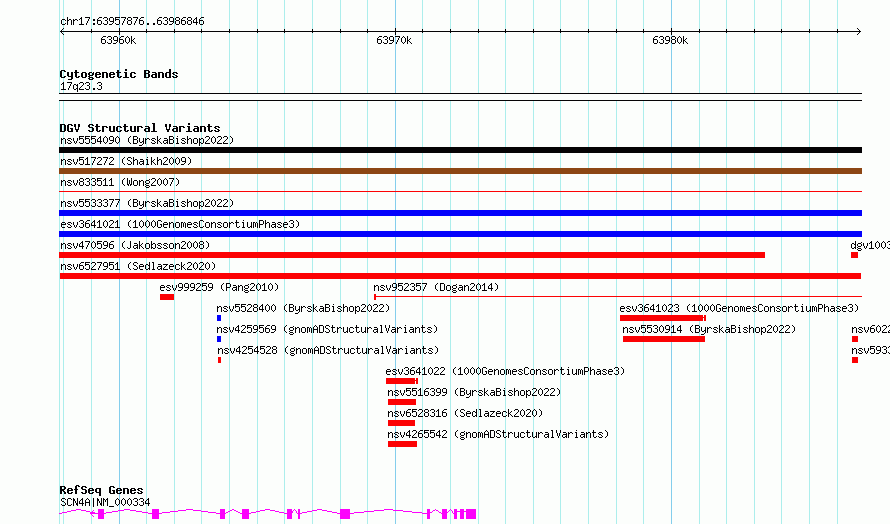Click the red nsv4265542 variant bar

click(x=402, y=444)
